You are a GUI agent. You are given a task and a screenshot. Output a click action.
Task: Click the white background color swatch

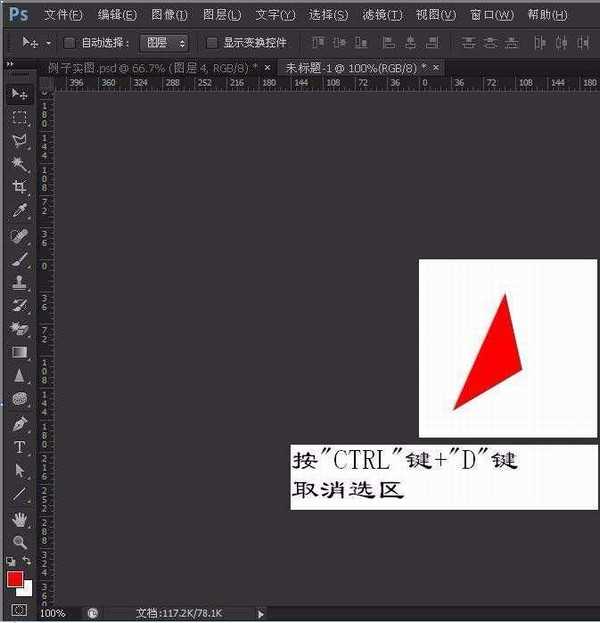[27, 591]
